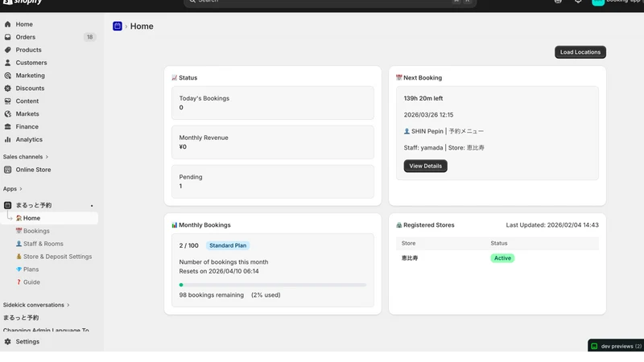Image resolution: width=644 pixels, height=362 pixels.
Task: Go to Products page
Action: click(x=28, y=50)
